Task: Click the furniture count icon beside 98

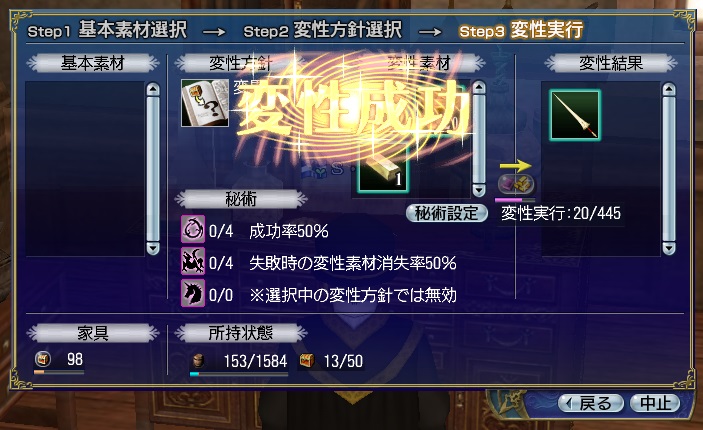Action: pyautogui.click(x=43, y=359)
